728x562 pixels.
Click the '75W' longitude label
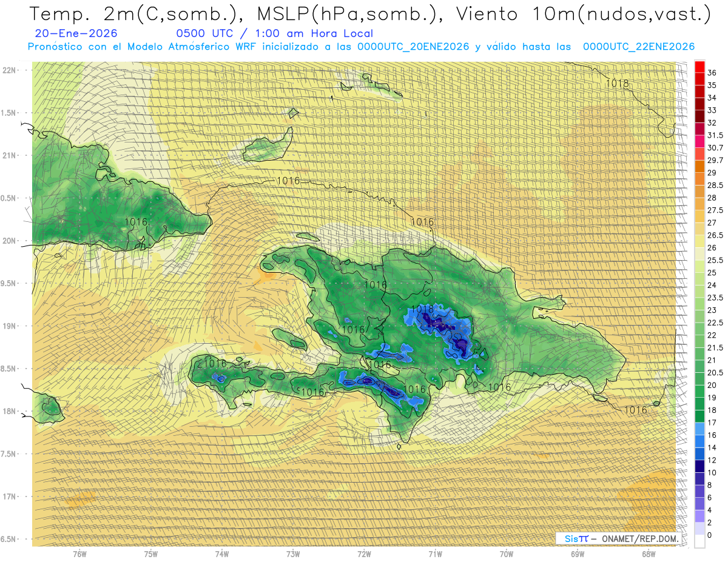click(151, 554)
